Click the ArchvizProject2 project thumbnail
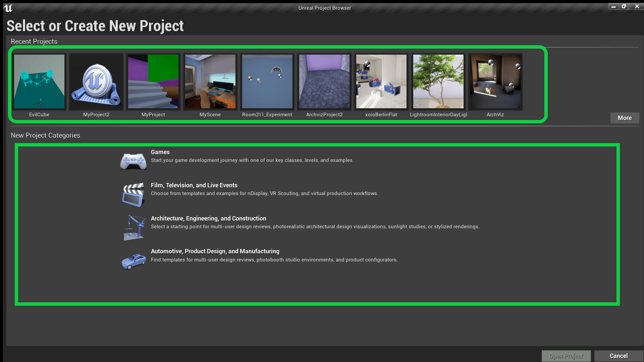 tap(324, 81)
